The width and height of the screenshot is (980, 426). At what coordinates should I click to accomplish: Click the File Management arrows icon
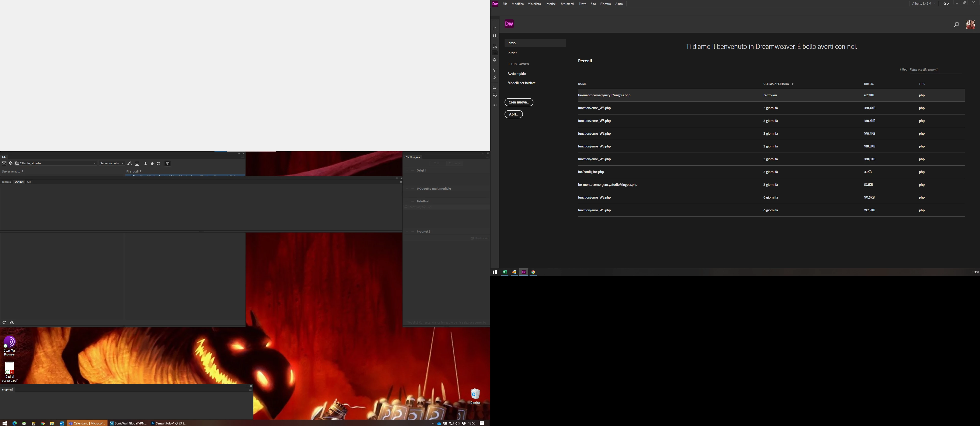tap(495, 36)
